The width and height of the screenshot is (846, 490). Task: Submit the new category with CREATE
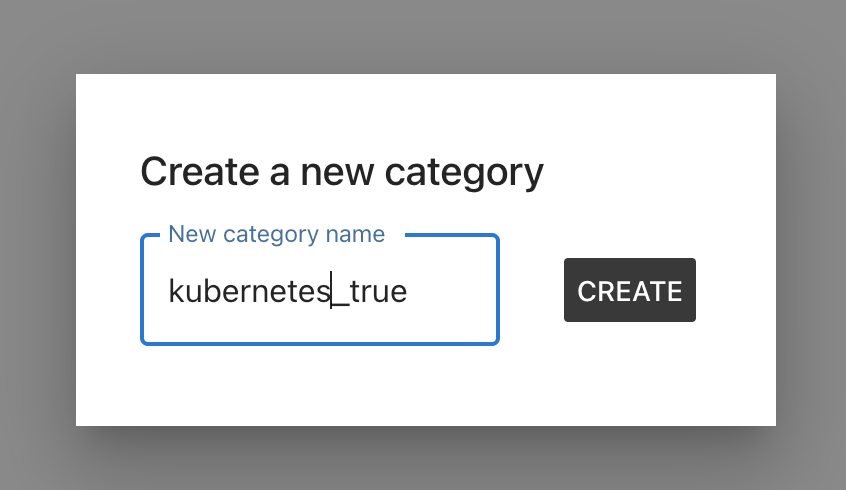(630, 291)
